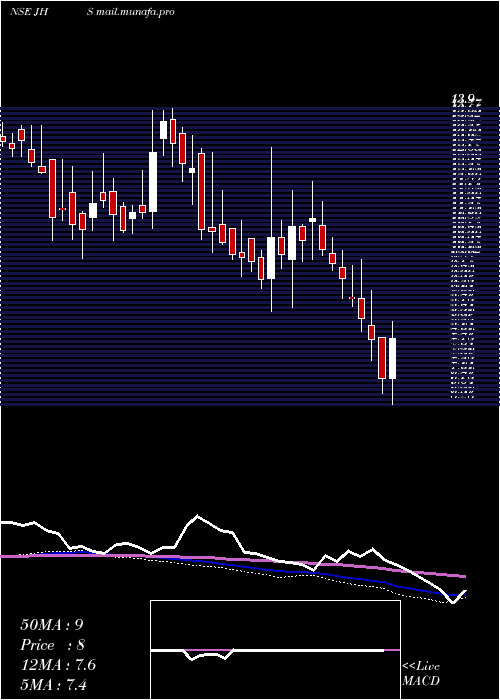The width and height of the screenshot is (500, 700).
Task: Click the '5MA : 7.4' readout
Action: point(55,684)
